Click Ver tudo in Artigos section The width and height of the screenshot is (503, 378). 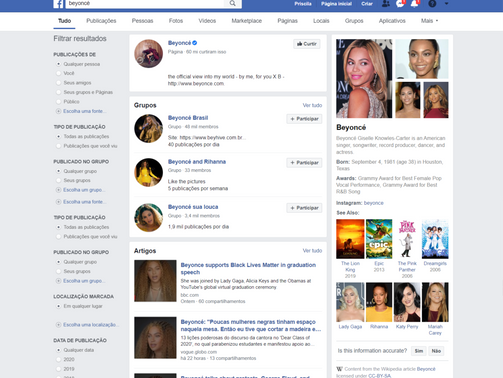point(312,250)
